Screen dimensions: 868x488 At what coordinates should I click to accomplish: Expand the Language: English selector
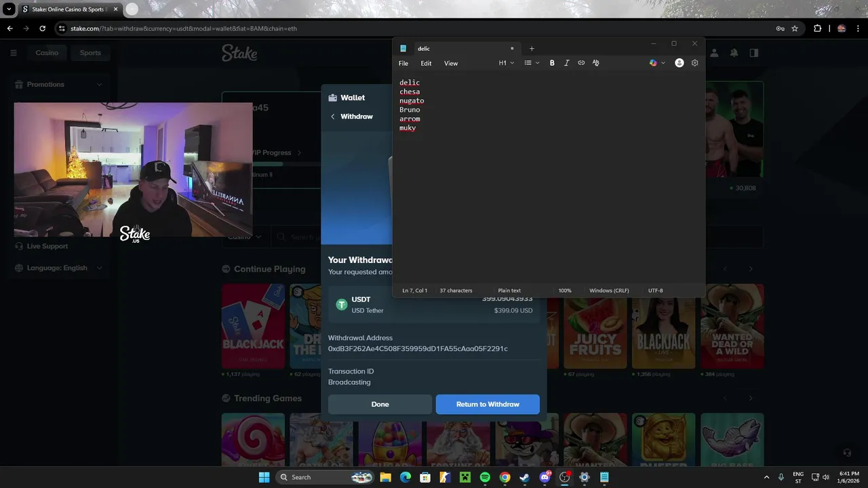click(x=99, y=268)
